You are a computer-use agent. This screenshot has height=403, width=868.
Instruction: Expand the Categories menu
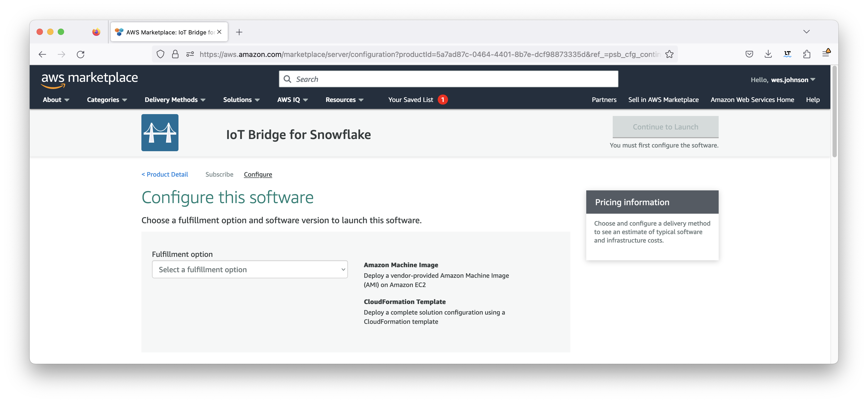(107, 100)
